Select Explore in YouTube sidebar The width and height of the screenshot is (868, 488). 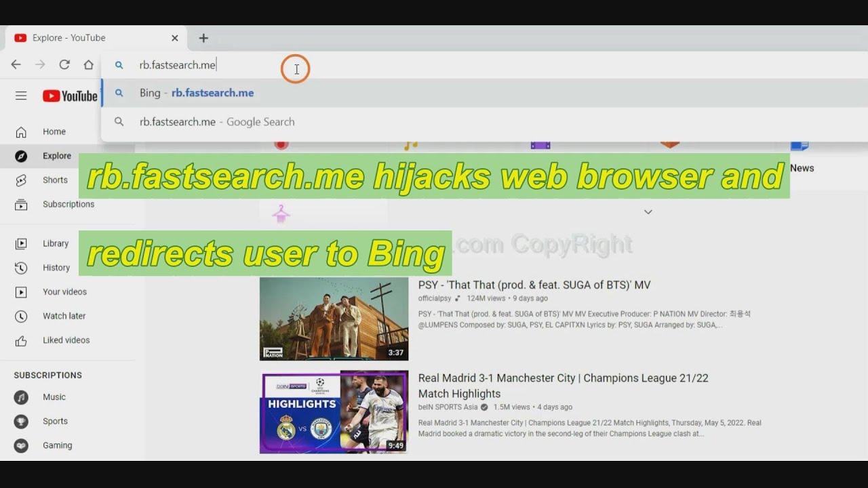(68, 156)
